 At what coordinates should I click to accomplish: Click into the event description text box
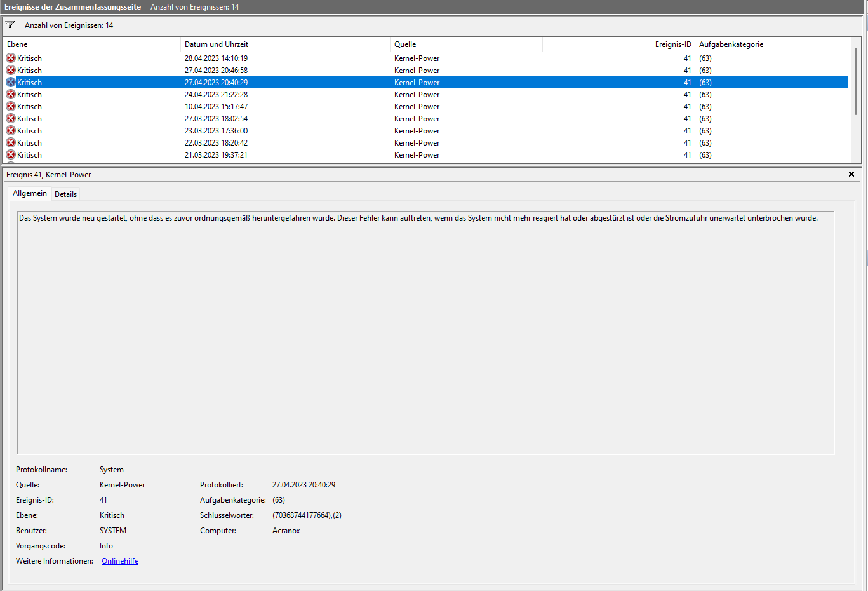point(425,333)
